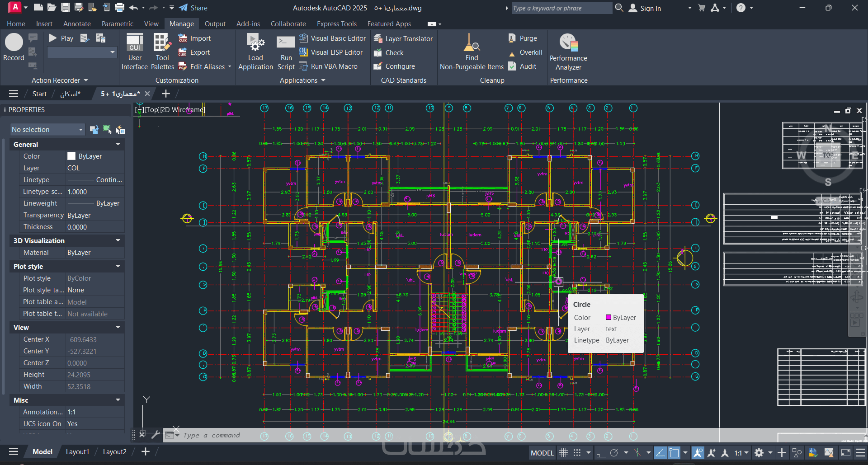Toggle the grid display in status bar
Screen dimensions: 868x465
pos(563,452)
